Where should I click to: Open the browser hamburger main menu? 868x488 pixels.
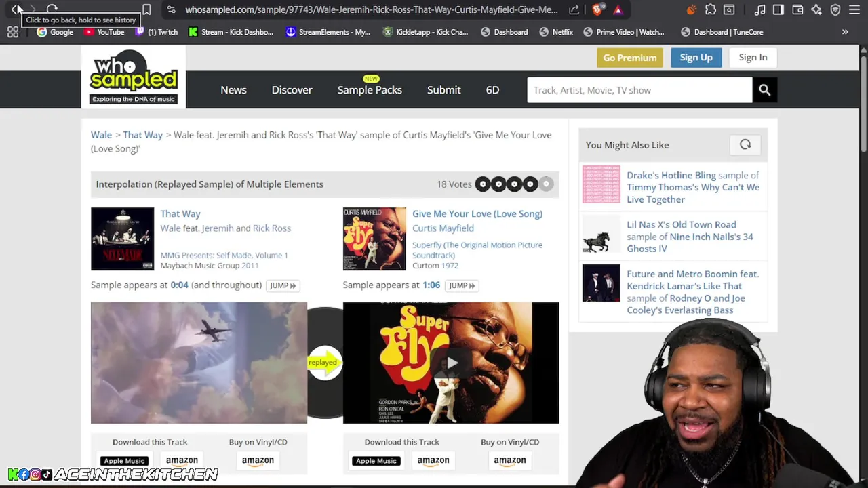click(854, 9)
